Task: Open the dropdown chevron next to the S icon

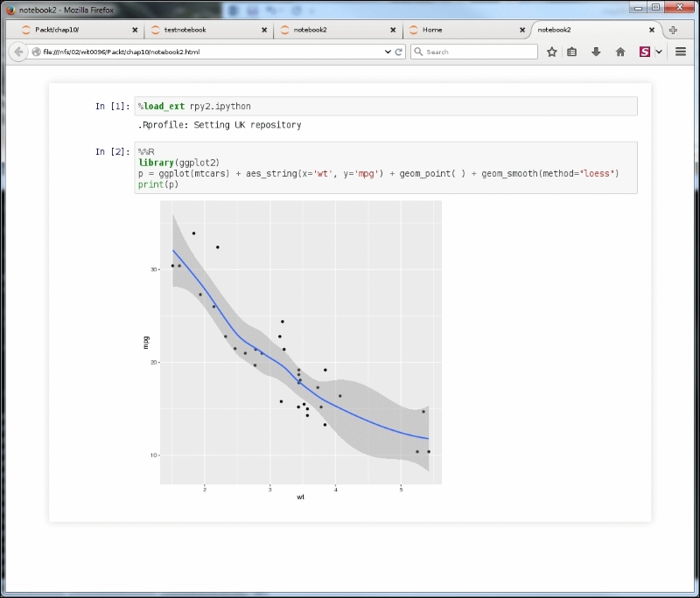Action: tap(658, 52)
